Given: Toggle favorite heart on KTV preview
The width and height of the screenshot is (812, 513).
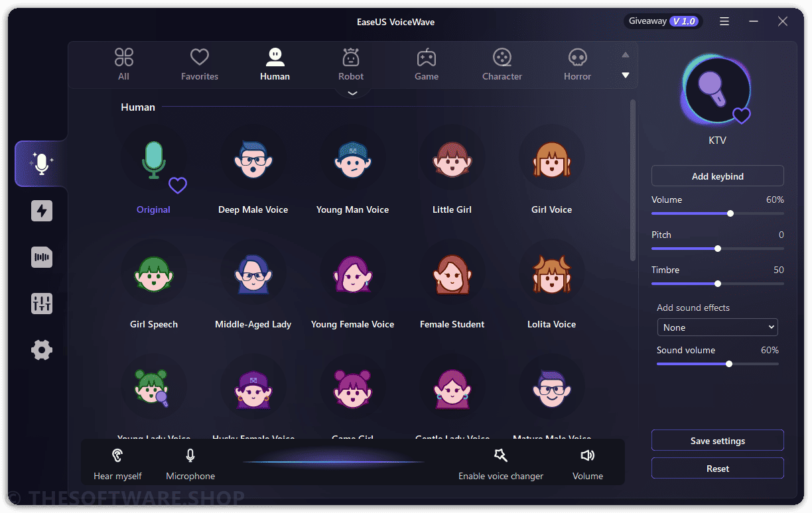Looking at the screenshot, I should (x=741, y=116).
